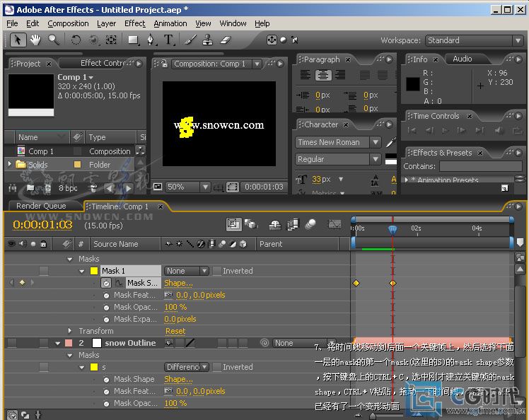The image size is (529, 420).
Task: Select the Rectangular Mask tool
Action: [x=134, y=40]
